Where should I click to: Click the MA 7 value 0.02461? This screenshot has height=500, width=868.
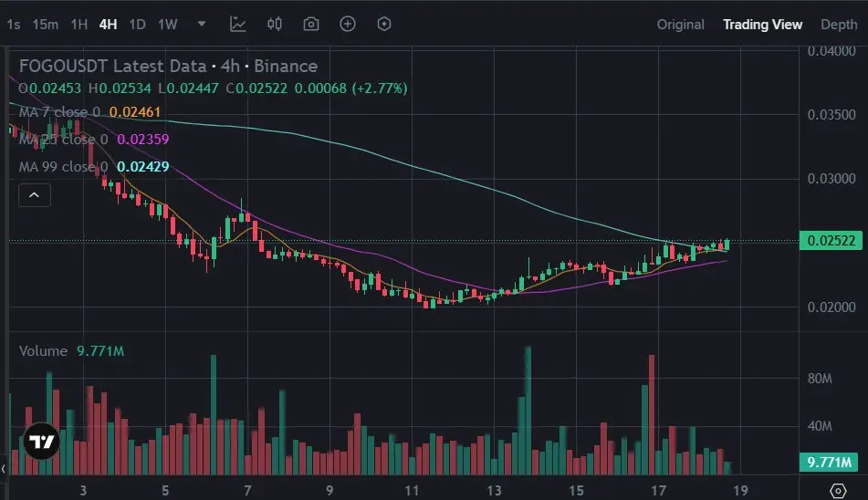pyautogui.click(x=135, y=111)
